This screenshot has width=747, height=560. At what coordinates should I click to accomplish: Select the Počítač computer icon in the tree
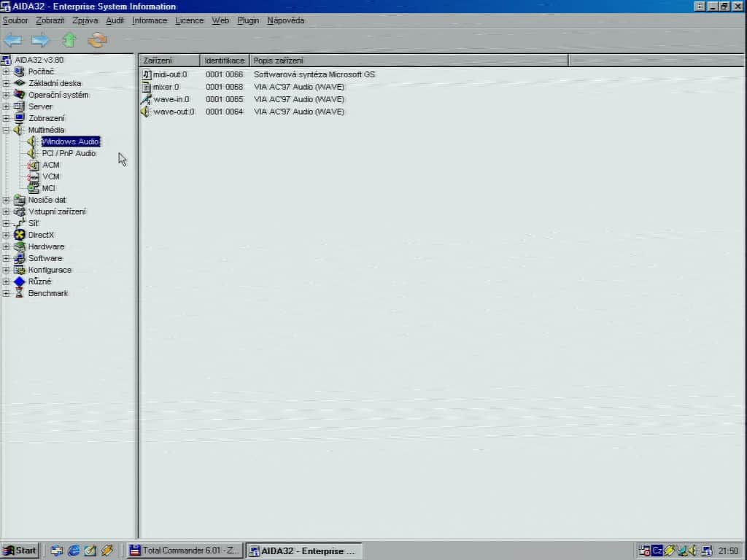(19, 71)
